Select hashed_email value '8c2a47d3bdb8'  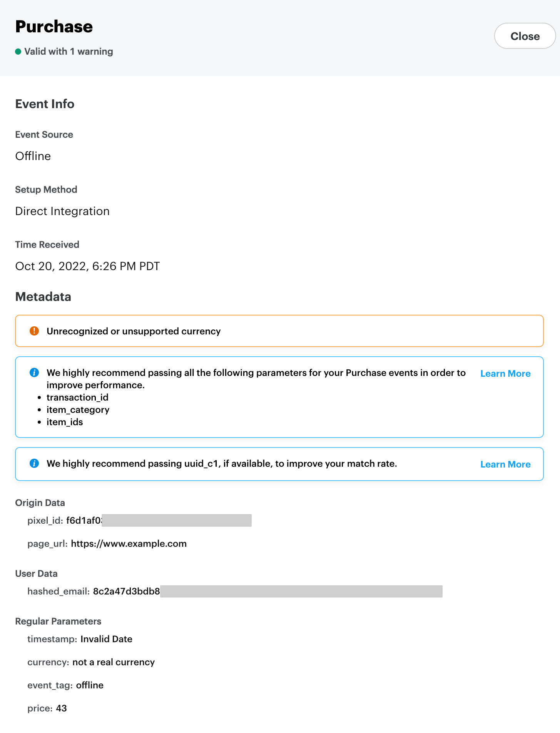coord(127,591)
